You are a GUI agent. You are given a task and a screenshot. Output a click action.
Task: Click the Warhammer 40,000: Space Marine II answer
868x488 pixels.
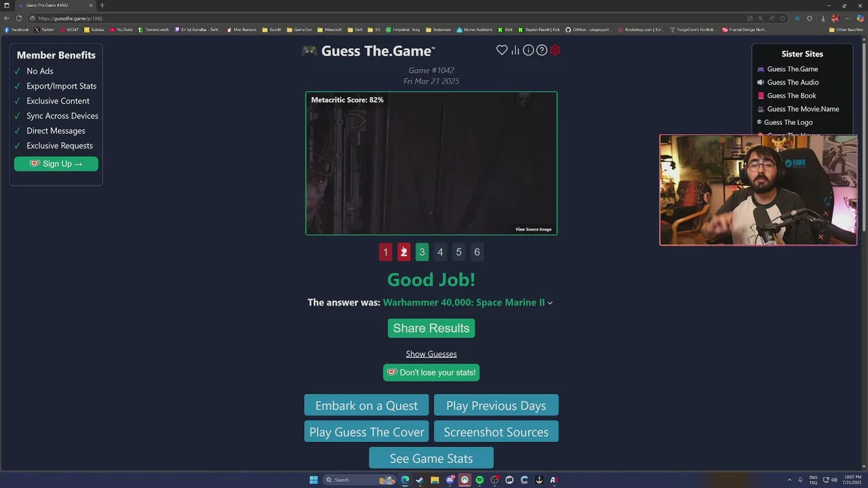[464, 302]
